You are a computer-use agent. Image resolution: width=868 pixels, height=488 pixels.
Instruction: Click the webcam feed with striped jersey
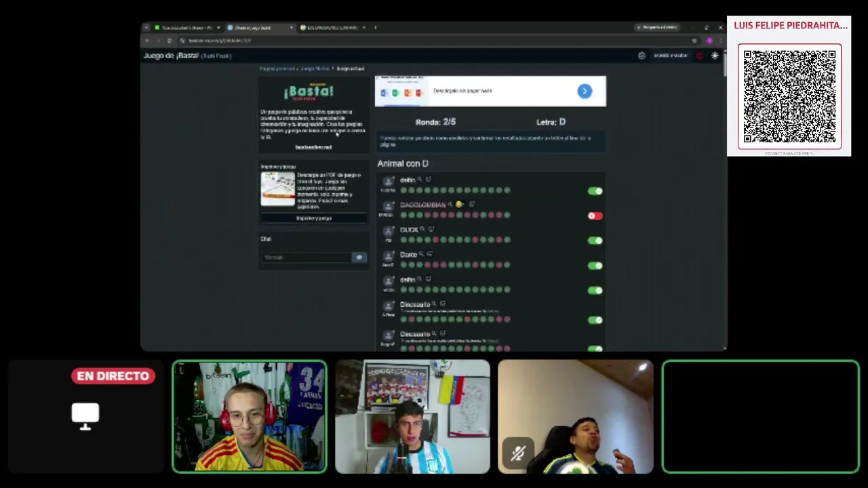pos(412,416)
